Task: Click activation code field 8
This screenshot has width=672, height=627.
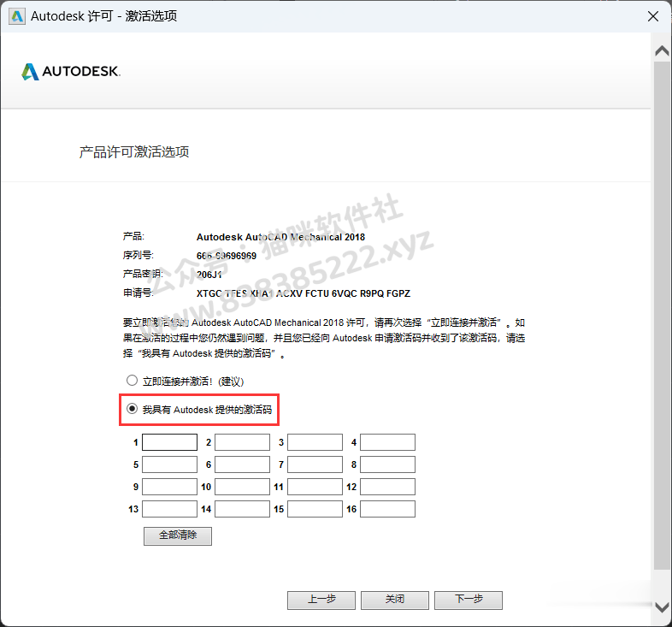Action: [387, 464]
